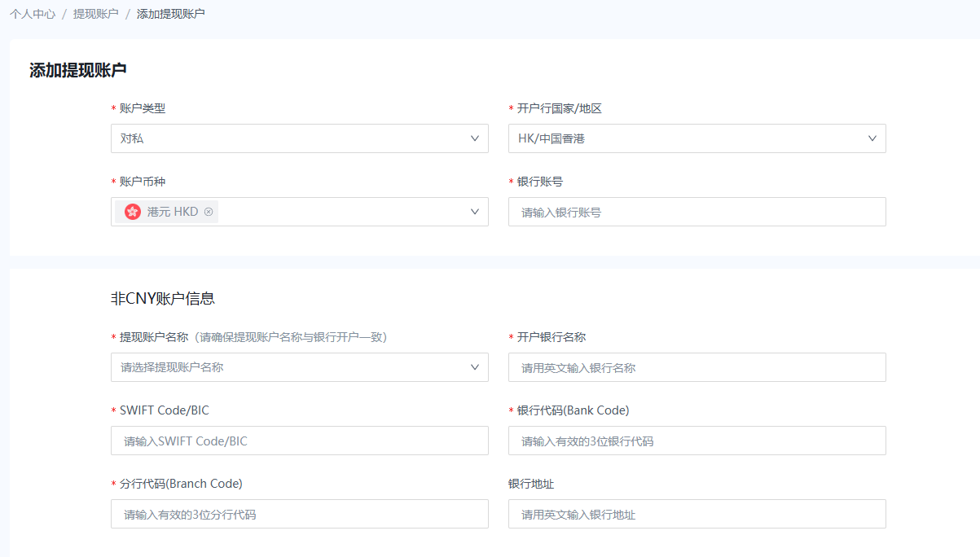980x557 pixels.
Task: Select the 分行代码 (Branch Code) input
Action: tap(299, 514)
